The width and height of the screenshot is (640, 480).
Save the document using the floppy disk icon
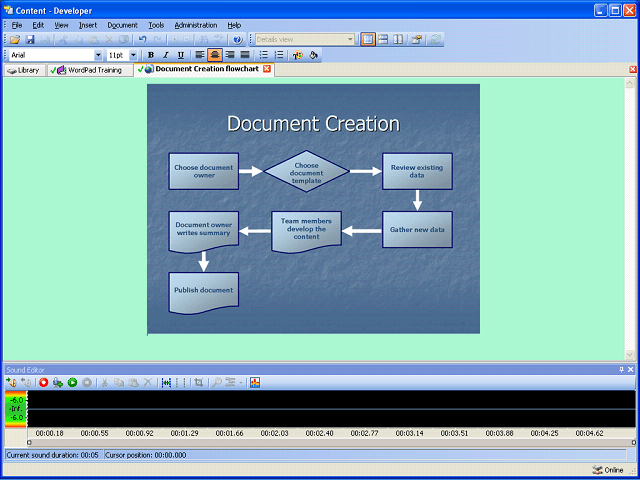point(30,40)
